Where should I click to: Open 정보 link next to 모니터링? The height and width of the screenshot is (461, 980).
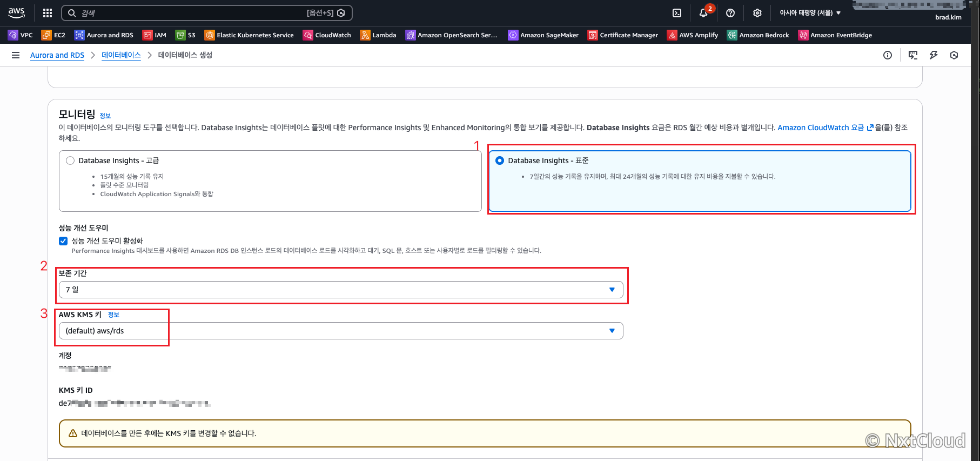pyautogui.click(x=105, y=116)
